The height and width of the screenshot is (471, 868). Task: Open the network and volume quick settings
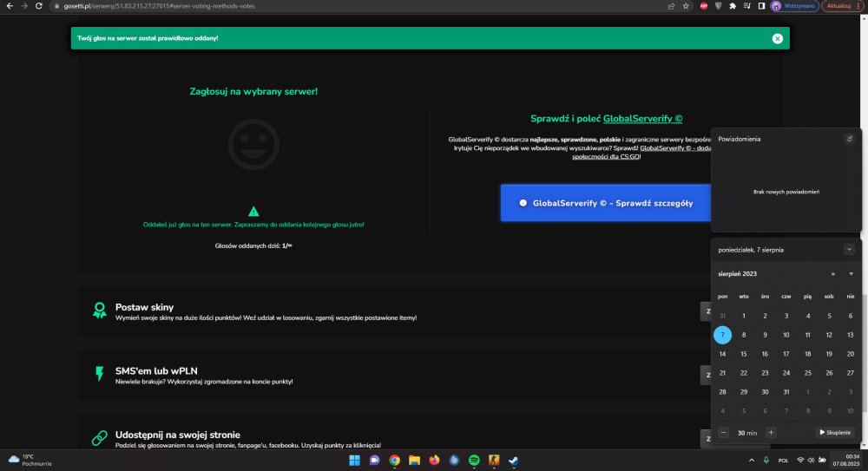point(811,460)
